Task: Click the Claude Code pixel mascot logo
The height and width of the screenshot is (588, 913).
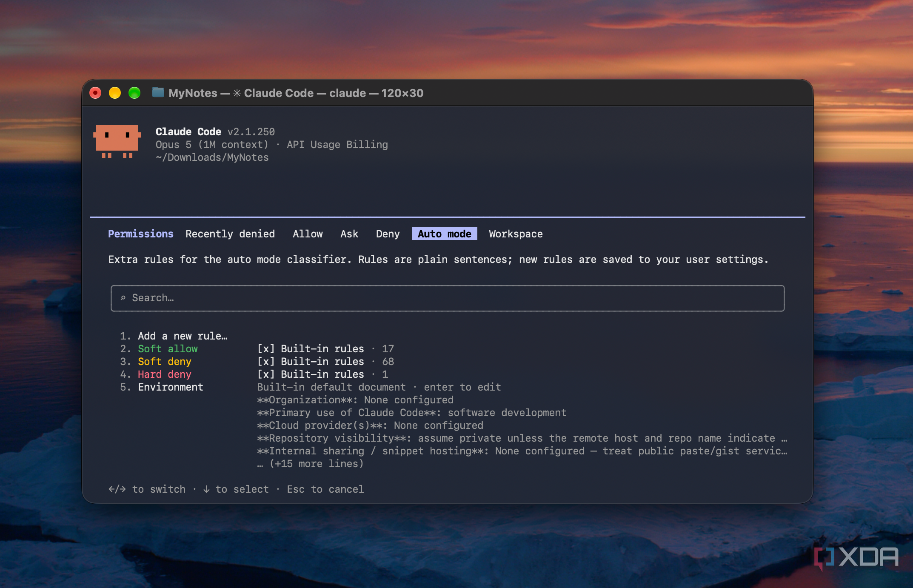Action: tap(117, 142)
